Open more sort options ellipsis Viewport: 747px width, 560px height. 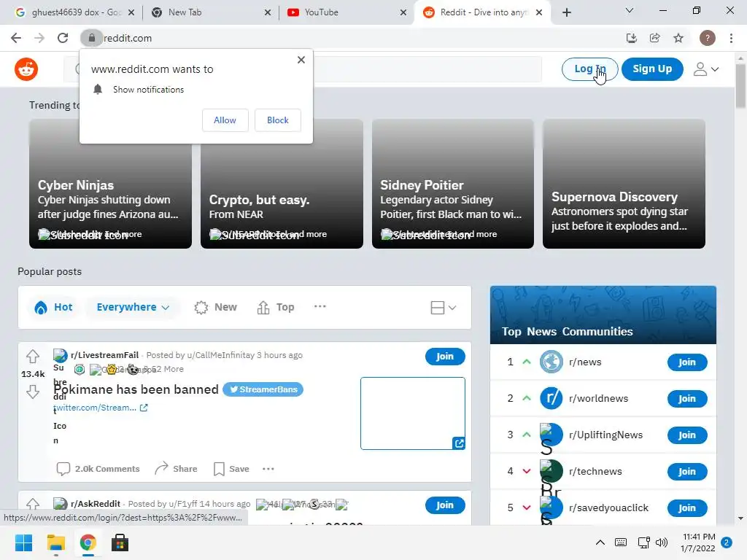[x=320, y=307]
